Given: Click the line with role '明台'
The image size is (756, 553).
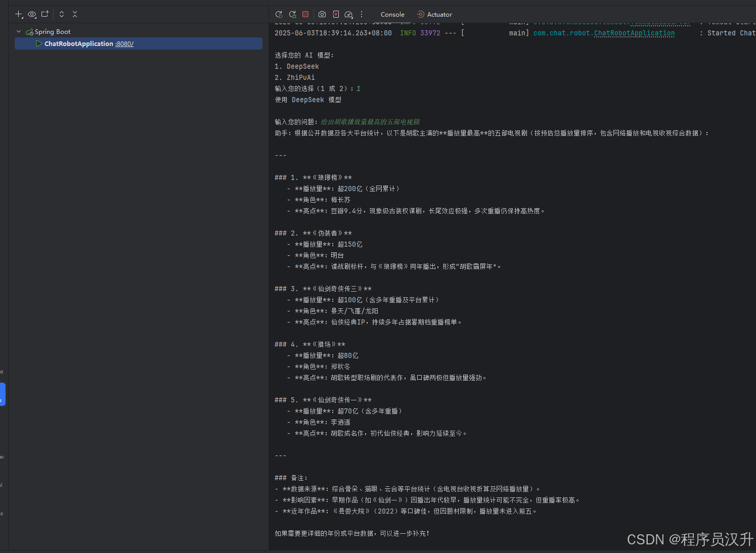Looking at the screenshot, I should click(x=316, y=255).
